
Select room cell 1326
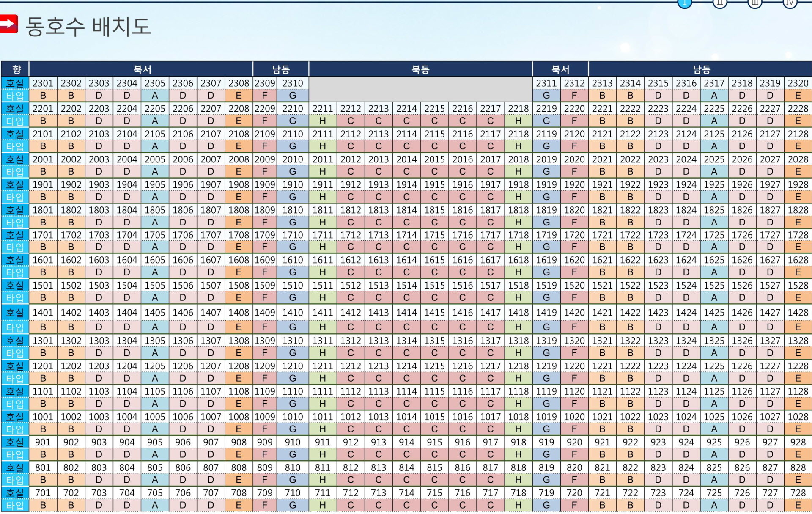[x=742, y=341]
